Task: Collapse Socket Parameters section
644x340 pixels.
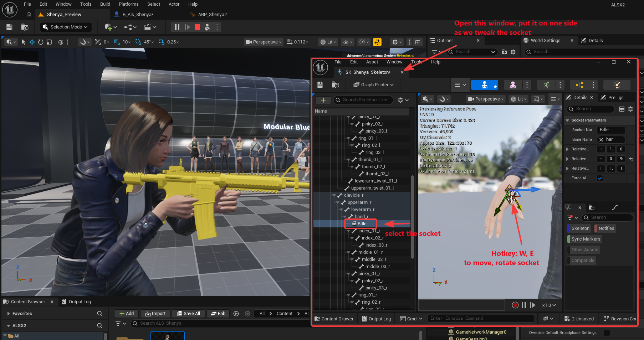Action: [x=567, y=120]
